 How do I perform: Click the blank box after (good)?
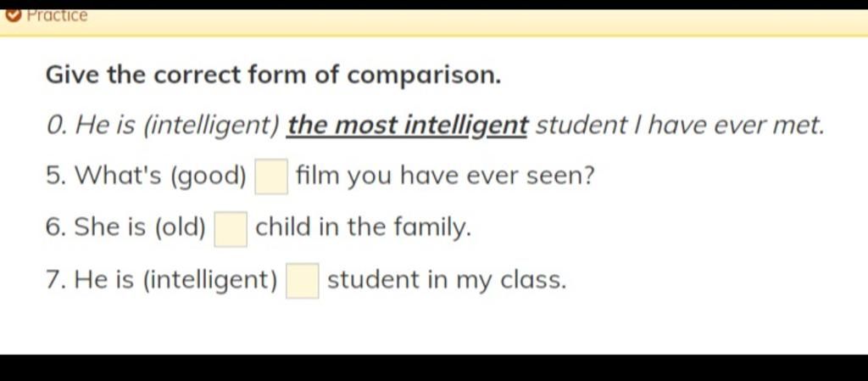pyautogui.click(x=271, y=176)
